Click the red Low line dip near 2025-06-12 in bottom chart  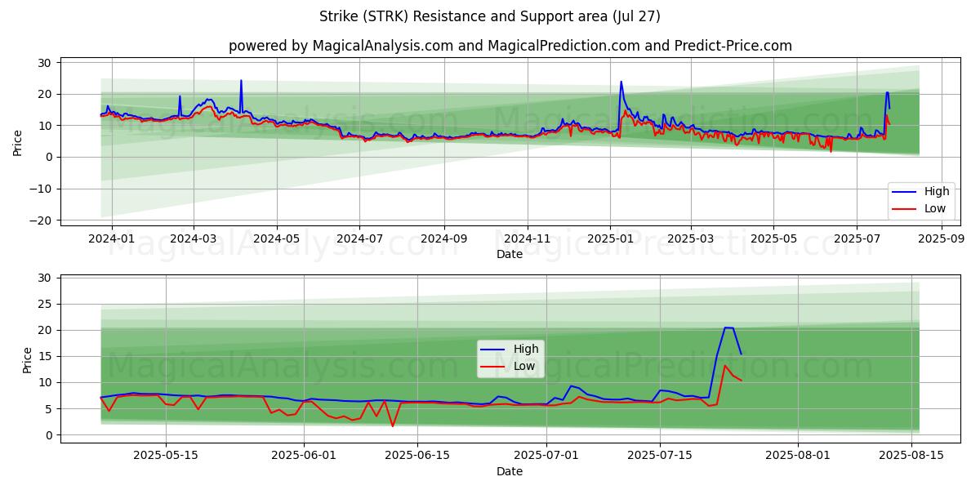393,426
